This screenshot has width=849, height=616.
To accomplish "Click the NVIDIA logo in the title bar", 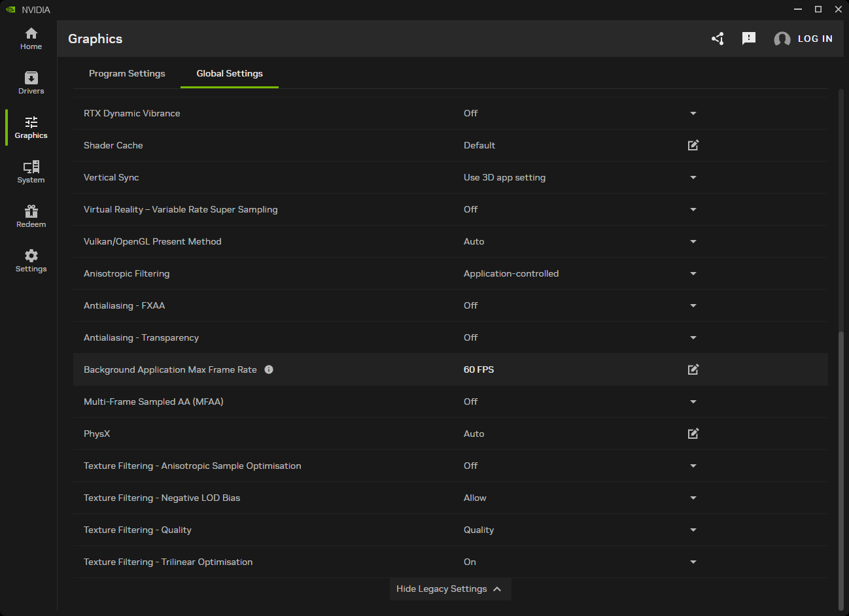I will click(x=10, y=9).
